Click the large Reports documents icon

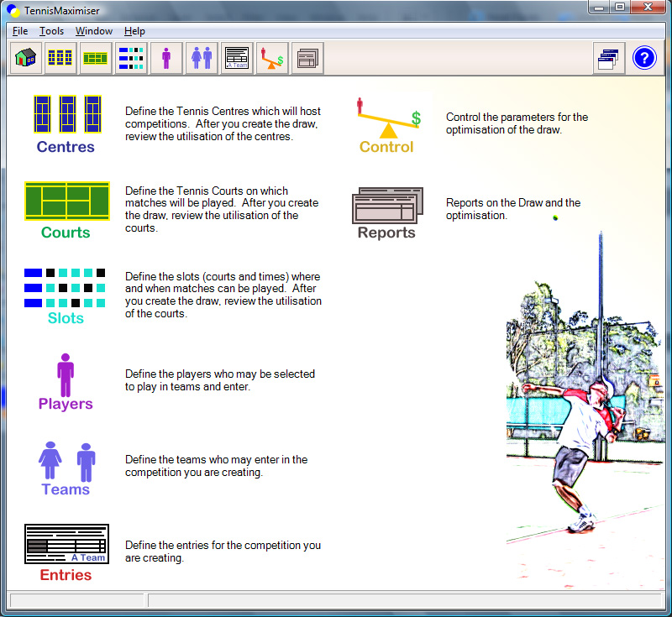point(387,205)
